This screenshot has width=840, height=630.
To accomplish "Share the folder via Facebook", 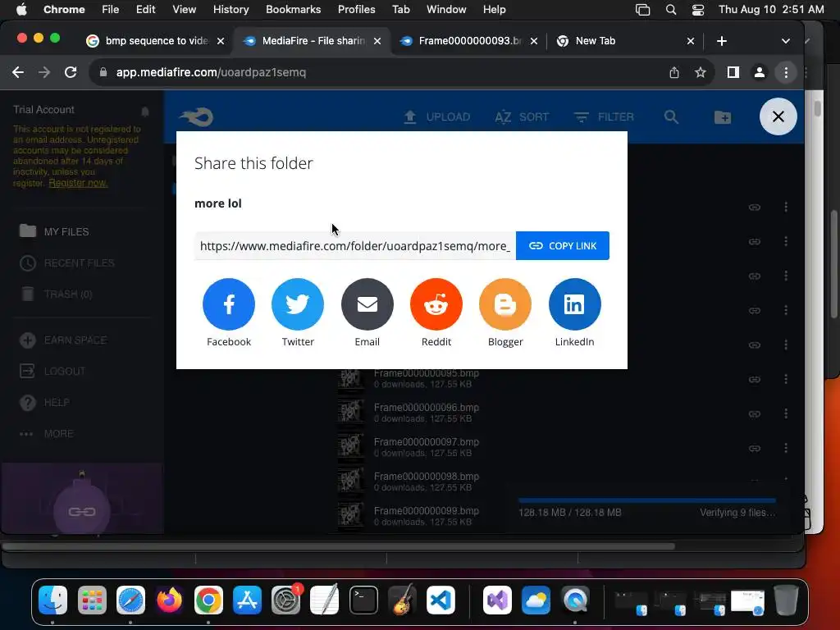I will pyautogui.click(x=229, y=304).
